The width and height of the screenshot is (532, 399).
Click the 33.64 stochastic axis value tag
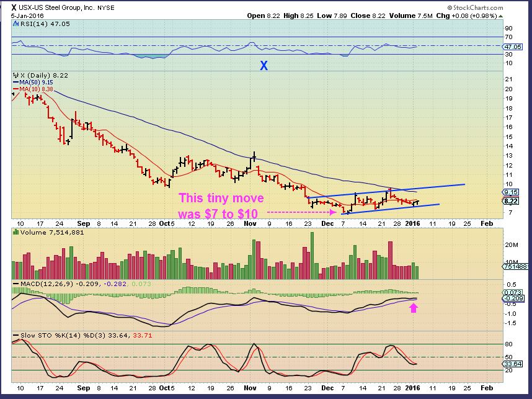pyautogui.click(x=512, y=364)
